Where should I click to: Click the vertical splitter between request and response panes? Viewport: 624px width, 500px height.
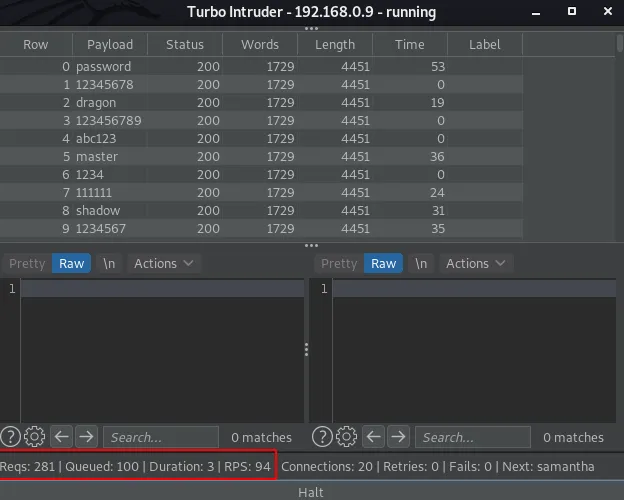tap(306, 350)
